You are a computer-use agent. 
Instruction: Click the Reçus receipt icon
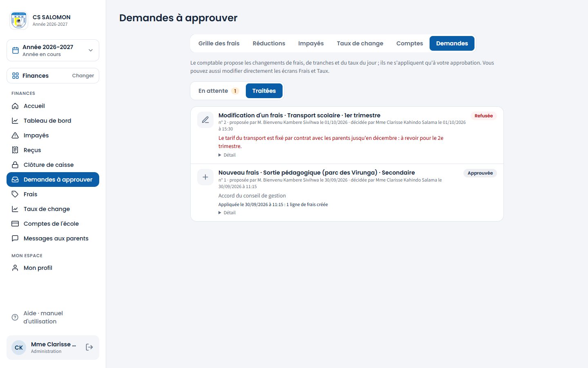tap(15, 150)
